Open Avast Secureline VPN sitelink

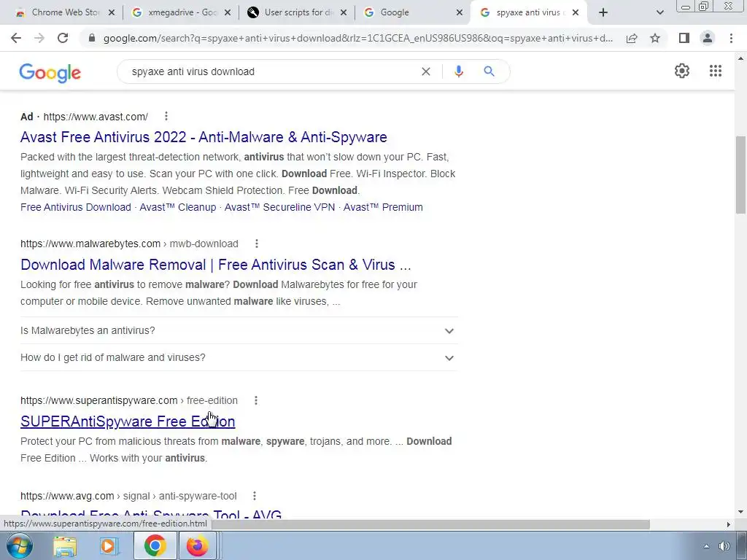pyautogui.click(x=279, y=207)
